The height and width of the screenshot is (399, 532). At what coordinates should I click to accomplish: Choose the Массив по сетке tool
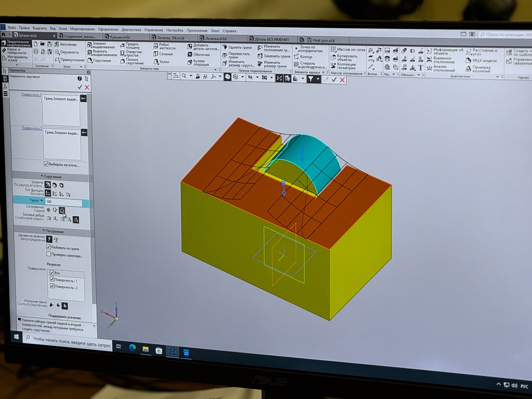click(x=333, y=49)
